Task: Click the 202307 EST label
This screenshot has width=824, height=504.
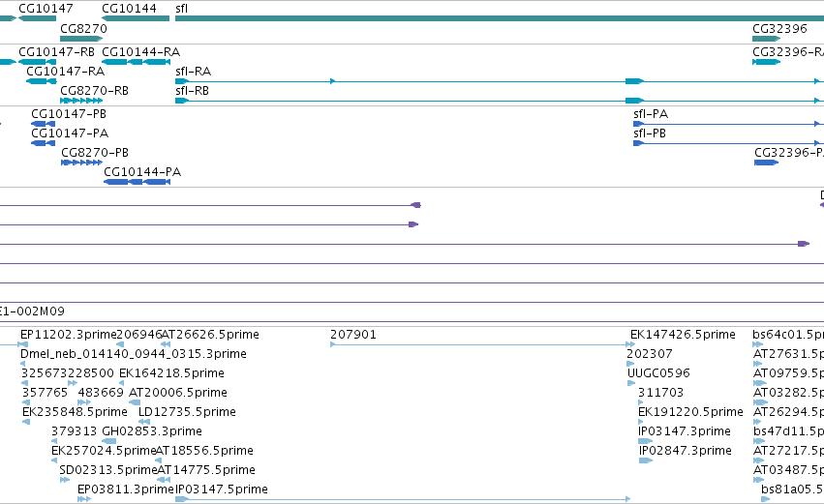Action: [649, 354]
